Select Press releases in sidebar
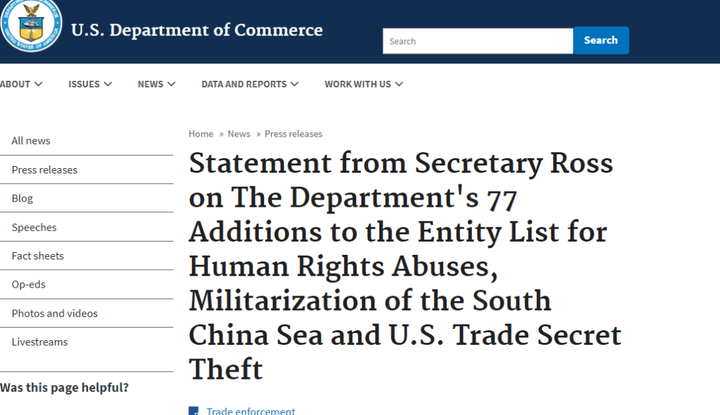 86,170
